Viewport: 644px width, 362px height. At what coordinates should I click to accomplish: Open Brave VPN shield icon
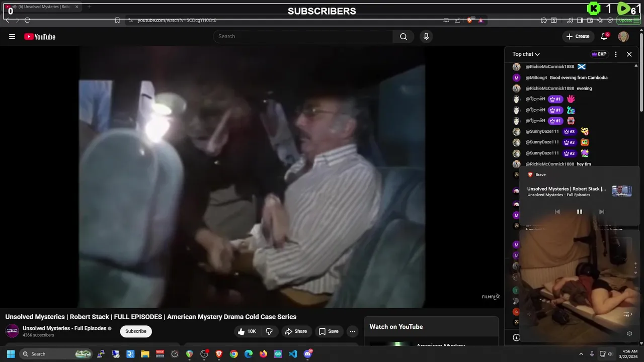pos(610,20)
